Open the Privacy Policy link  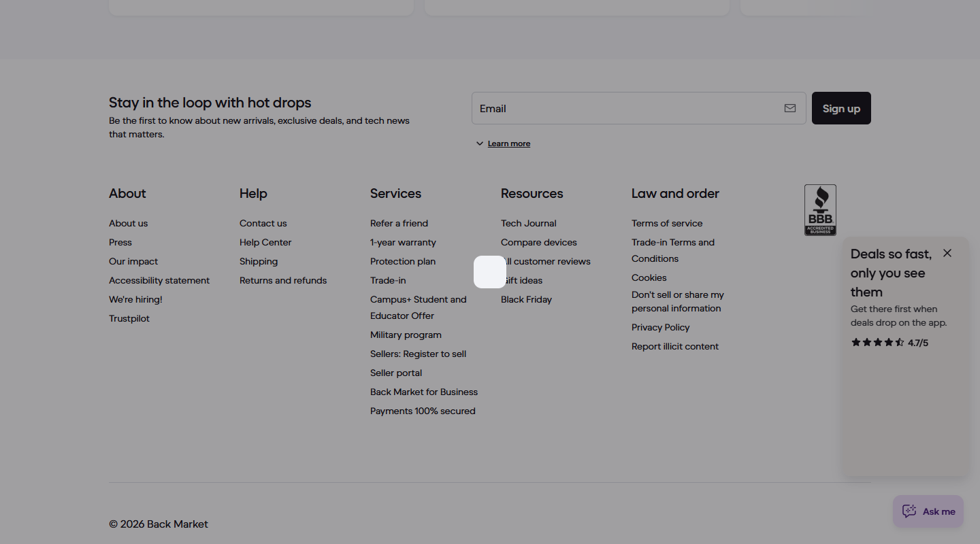point(661,327)
